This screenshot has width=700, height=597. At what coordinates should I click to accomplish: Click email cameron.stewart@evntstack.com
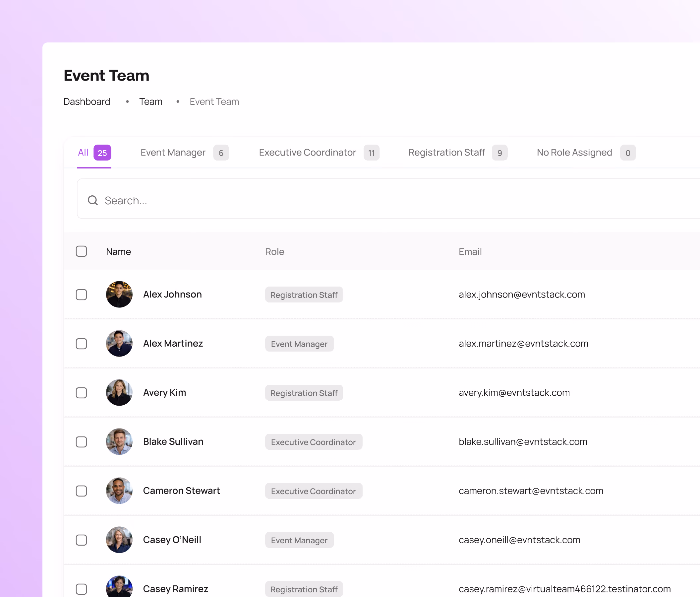[x=531, y=491]
